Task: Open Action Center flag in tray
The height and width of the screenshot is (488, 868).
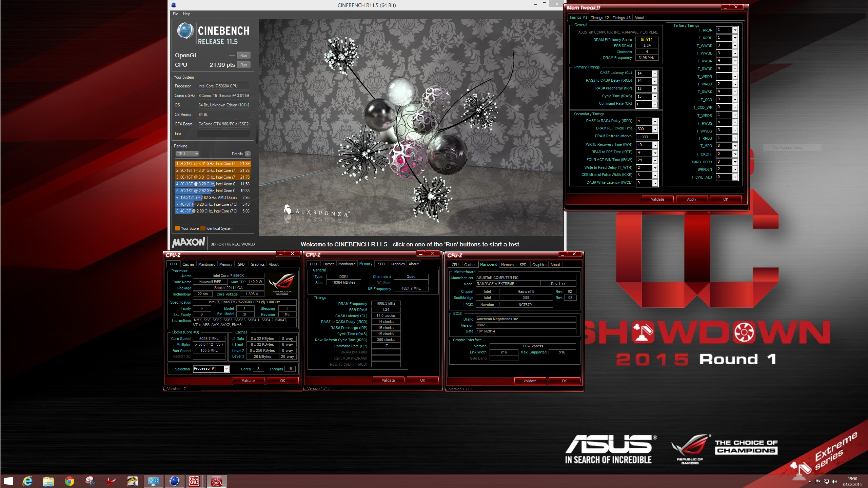Action: coord(818,482)
